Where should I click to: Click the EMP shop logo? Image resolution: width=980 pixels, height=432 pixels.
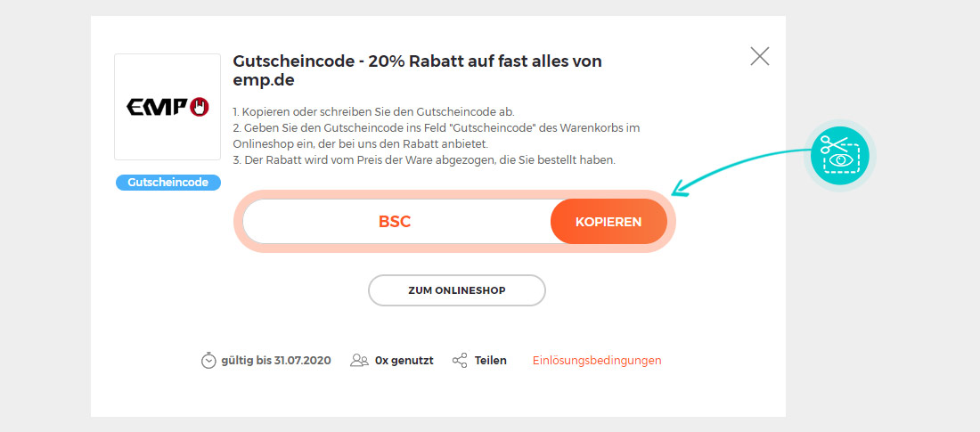tap(167, 107)
